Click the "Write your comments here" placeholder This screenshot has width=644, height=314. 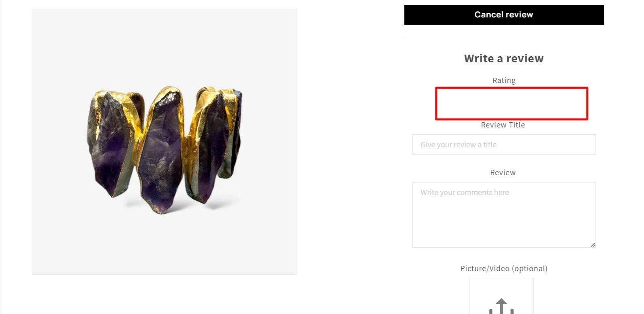point(465,193)
